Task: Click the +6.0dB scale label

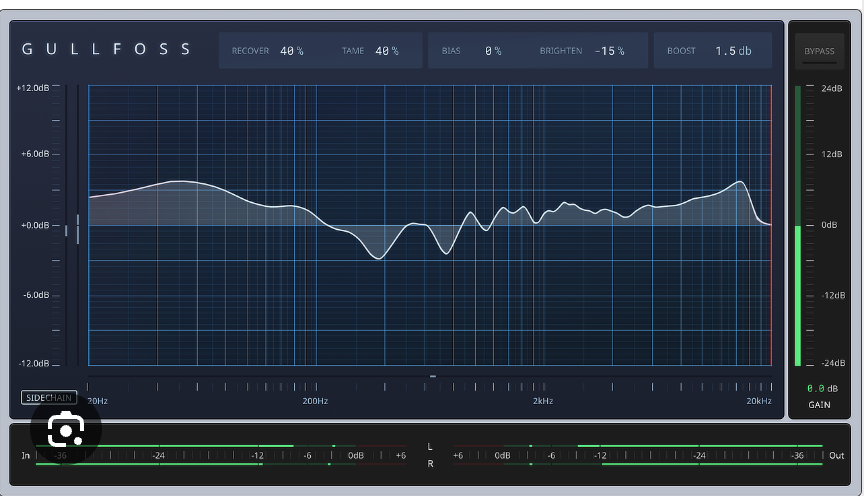Action: click(x=35, y=154)
